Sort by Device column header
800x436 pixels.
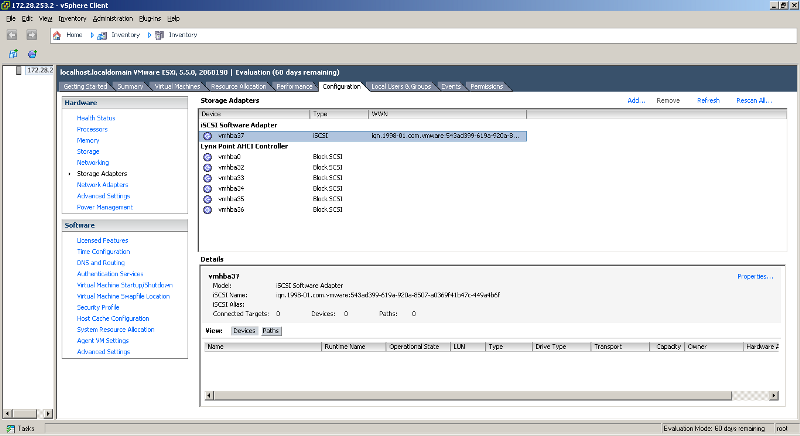pyautogui.click(x=254, y=114)
